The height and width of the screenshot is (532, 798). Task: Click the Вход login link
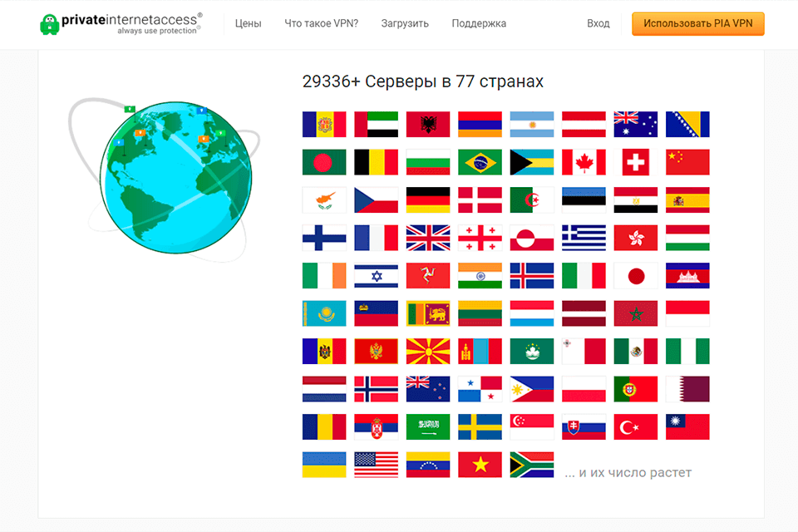point(598,23)
